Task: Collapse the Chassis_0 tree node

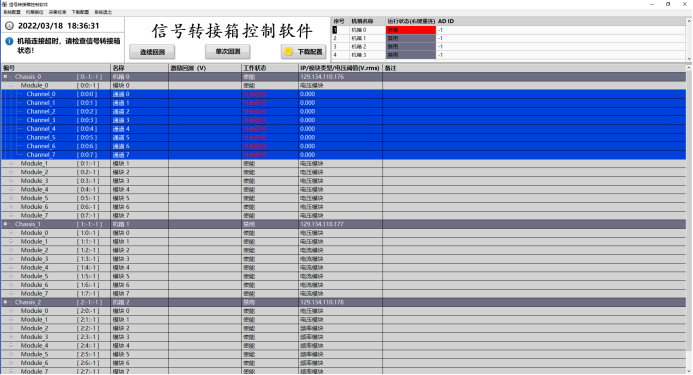Action: coord(6,77)
